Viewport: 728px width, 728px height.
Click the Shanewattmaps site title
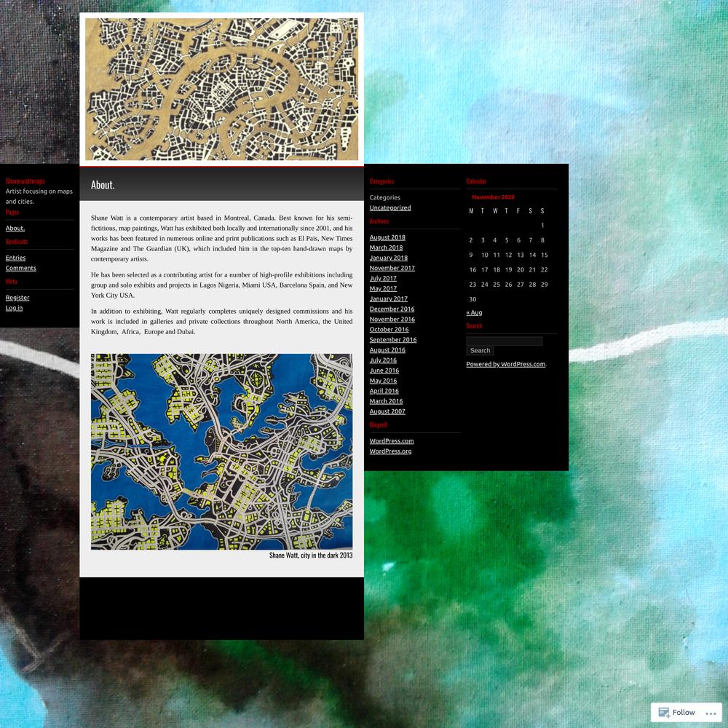pos(25,181)
